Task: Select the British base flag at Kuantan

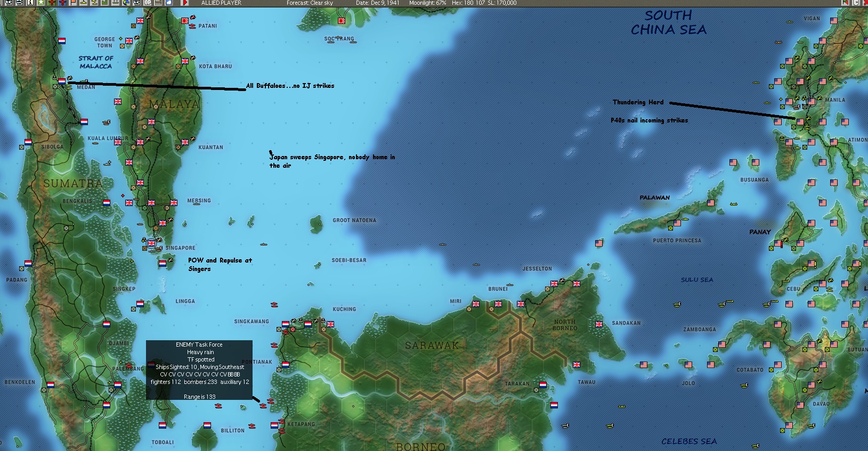Action: pos(185,142)
